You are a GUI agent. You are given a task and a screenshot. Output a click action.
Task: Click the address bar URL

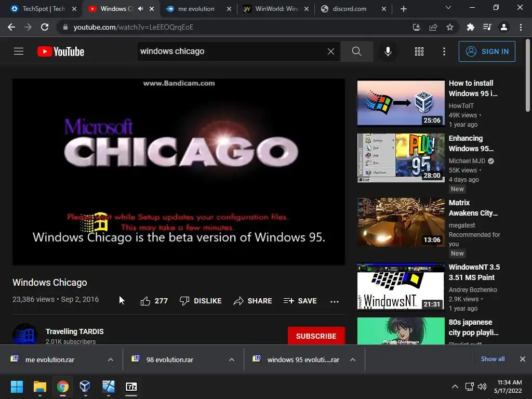pyautogui.click(x=134, y=27)
